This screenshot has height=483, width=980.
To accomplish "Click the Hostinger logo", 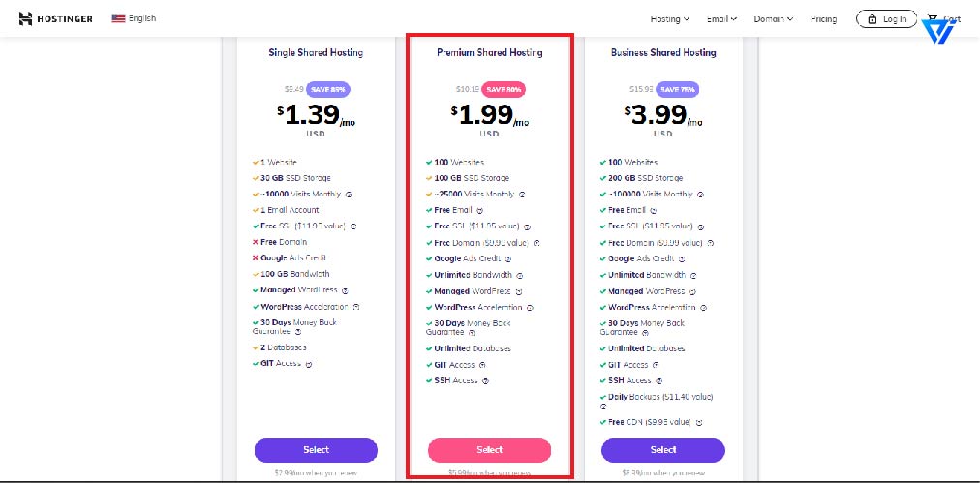I will pos(55,18).
